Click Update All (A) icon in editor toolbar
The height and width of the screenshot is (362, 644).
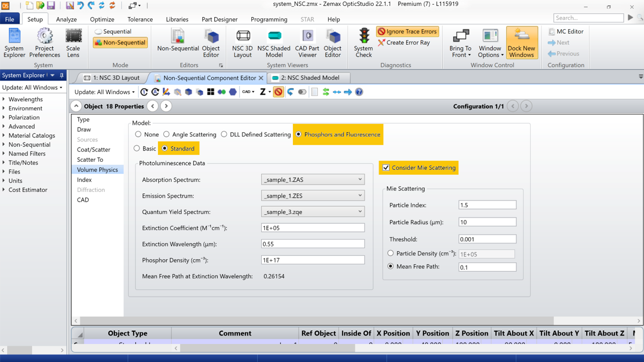[155, 92]
